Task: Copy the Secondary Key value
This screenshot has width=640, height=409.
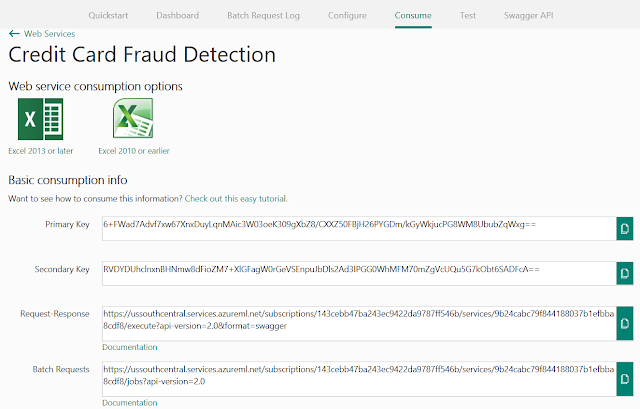Action: click(x=624, y=273)
